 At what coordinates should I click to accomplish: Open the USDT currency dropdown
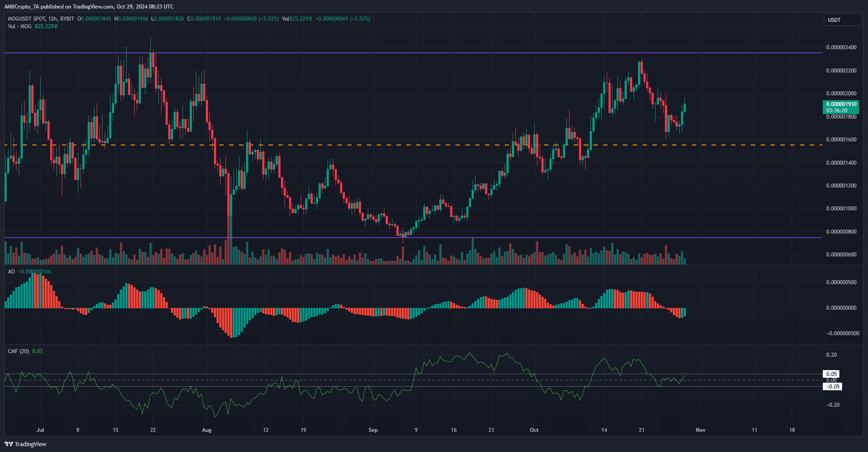pos(842,20)
